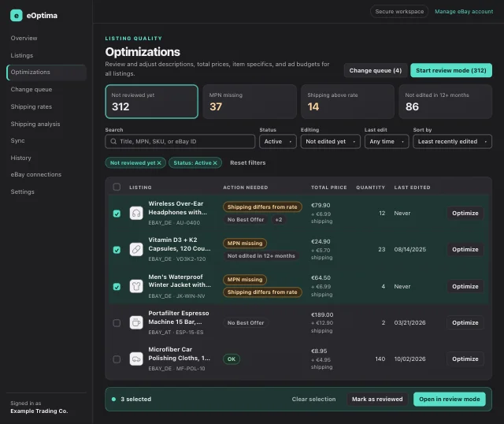
Task: Click 'No Best Offer' badge on Portafilter row
Action: [x=246, y=322]
